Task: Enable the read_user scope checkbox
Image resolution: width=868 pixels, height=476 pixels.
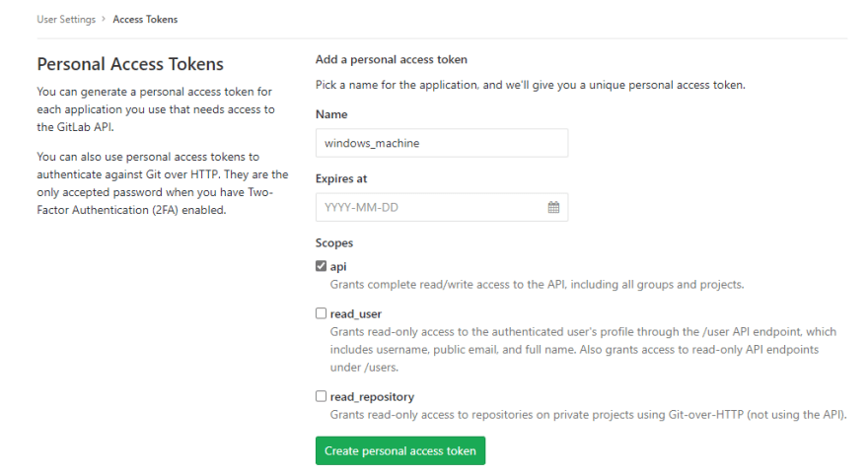Action: tap(322, 313)
